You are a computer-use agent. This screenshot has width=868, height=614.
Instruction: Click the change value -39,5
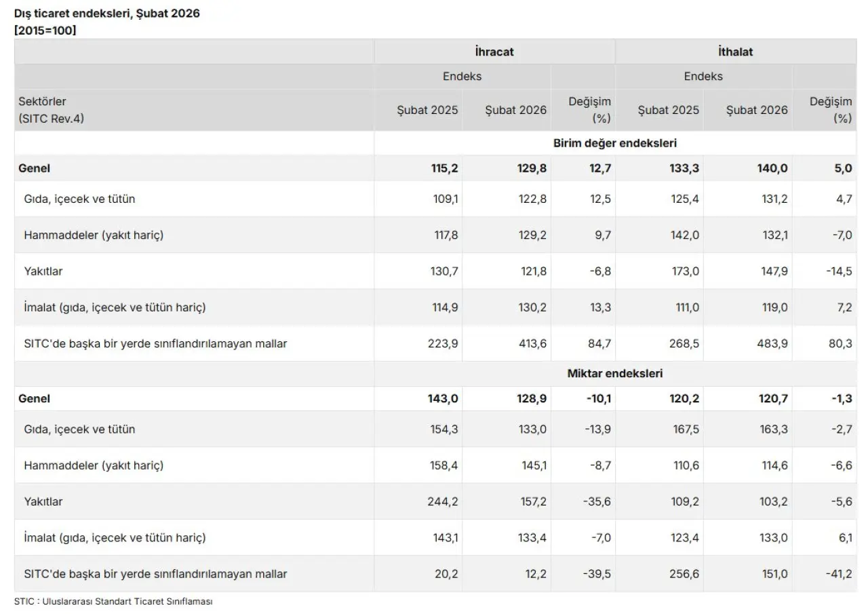pyautogui.click(x=597, y=574)
